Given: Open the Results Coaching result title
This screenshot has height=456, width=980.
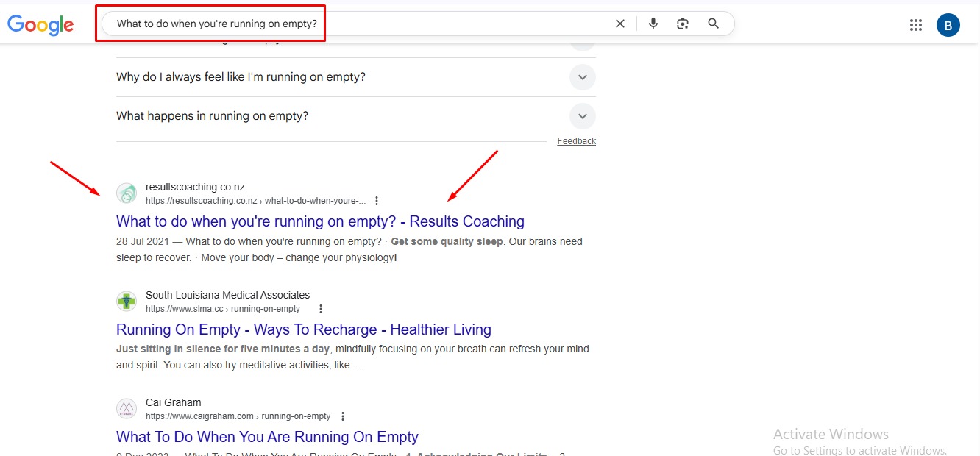Looking at the screenshot, I should pos(320,221).
